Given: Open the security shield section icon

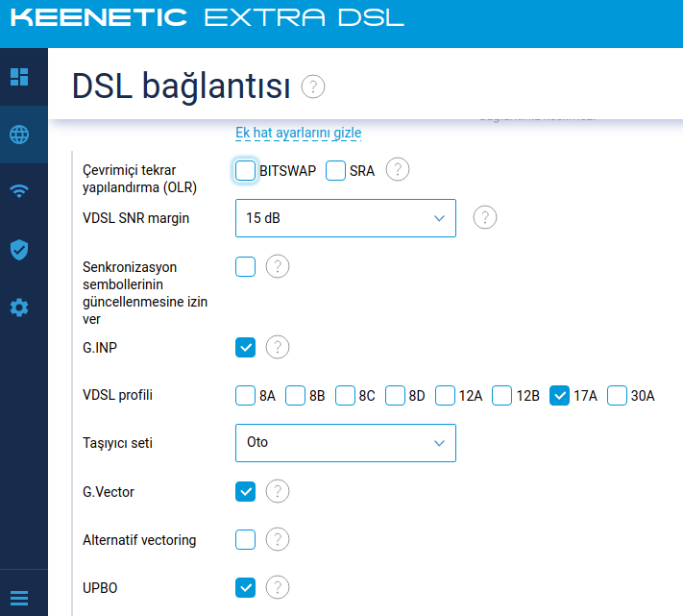Looking at the screenshot, I should (x=19, y=250).
